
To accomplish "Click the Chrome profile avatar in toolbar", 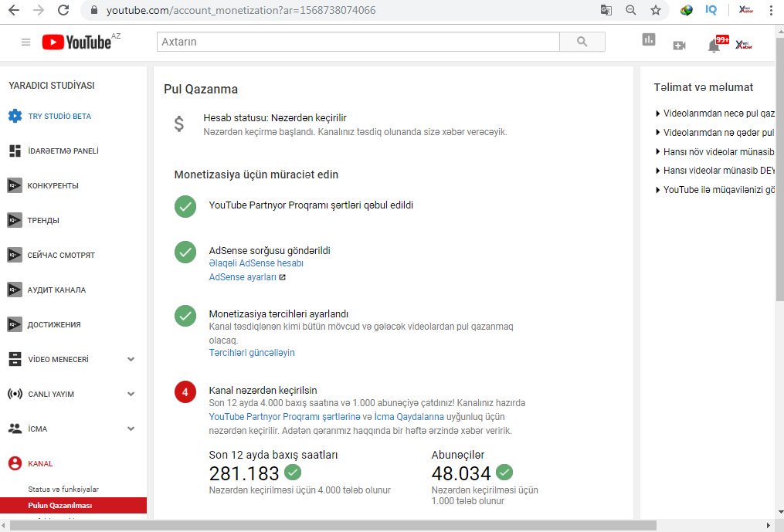I will 745,10.
